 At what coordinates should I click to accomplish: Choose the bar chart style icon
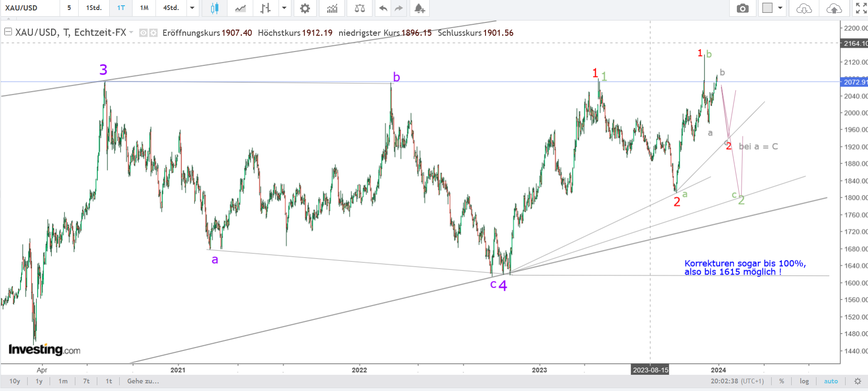pyautogui.click(x=266, y=8)
